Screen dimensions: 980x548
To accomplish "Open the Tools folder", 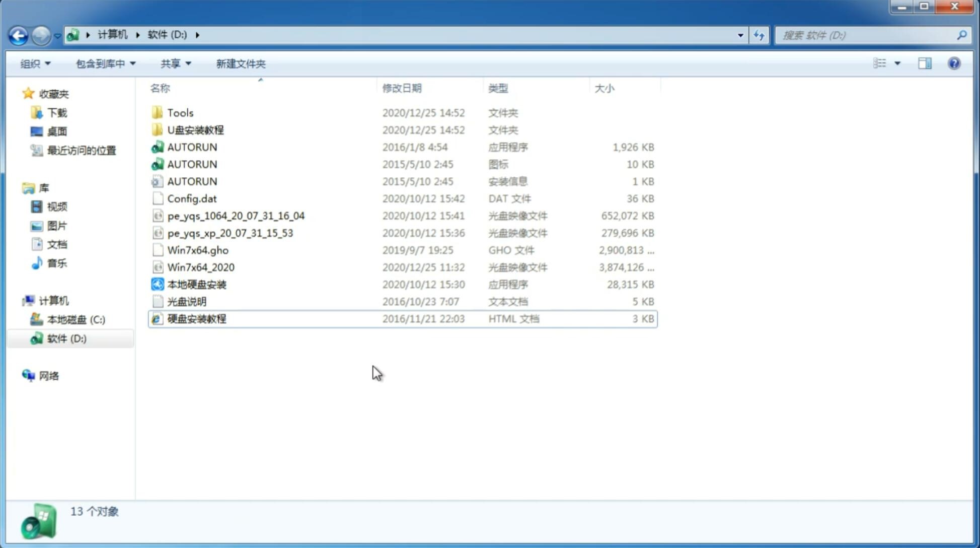I will point(180,112).
